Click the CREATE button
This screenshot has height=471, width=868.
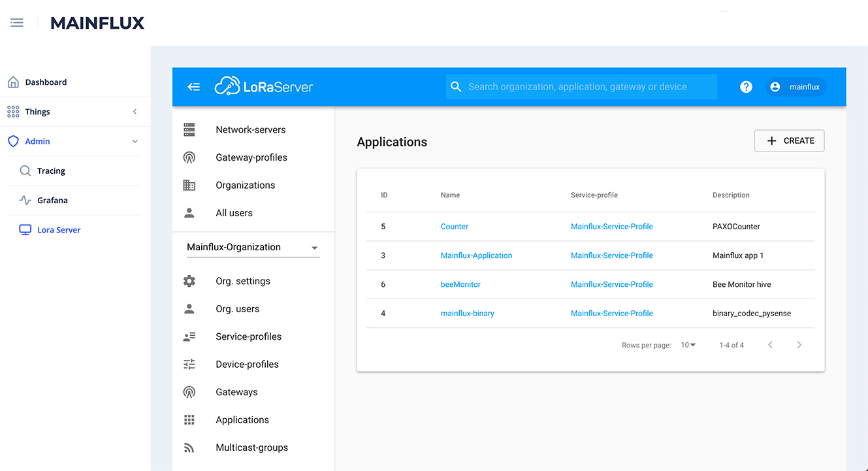789,140
